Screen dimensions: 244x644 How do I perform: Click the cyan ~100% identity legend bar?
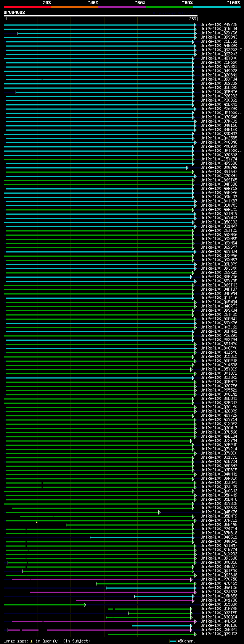(217, 7)
